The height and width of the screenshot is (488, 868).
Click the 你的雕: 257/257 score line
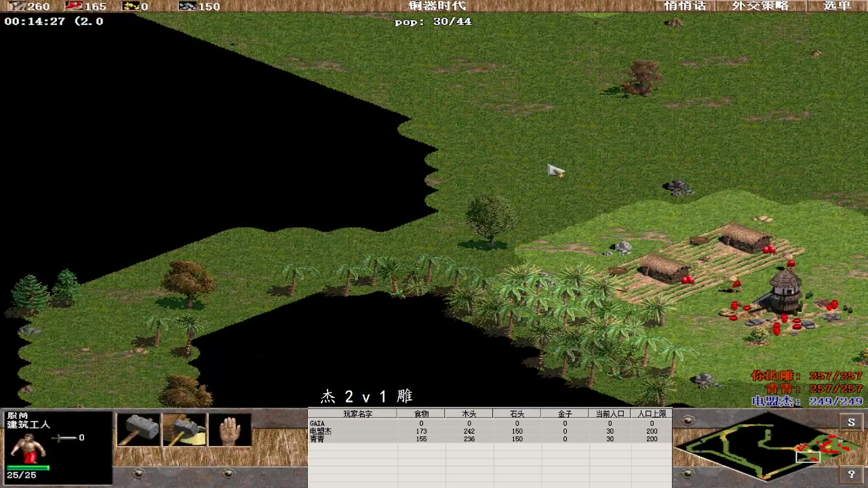[806, 376]
